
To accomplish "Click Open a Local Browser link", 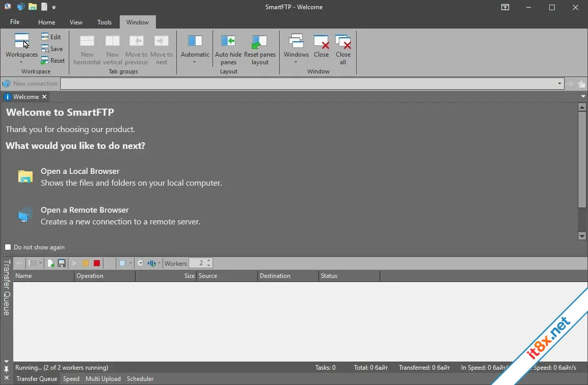I will pos(80,171).
